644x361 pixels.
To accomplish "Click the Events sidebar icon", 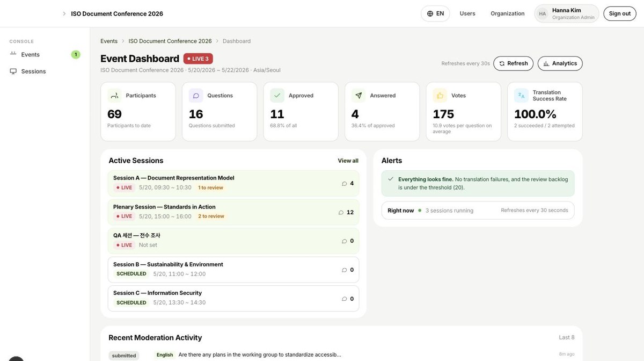I will point(13,54).
